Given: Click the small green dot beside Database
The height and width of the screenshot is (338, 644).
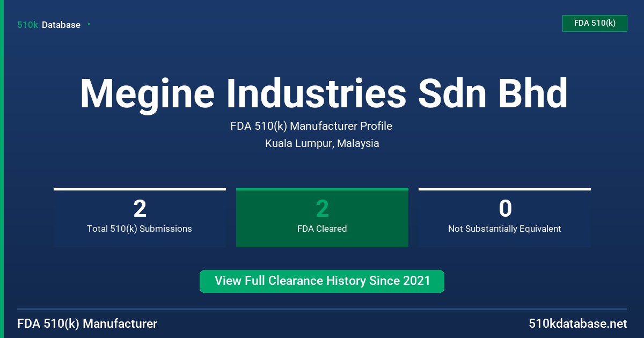Looking at the screenshot, I should 89,24.
